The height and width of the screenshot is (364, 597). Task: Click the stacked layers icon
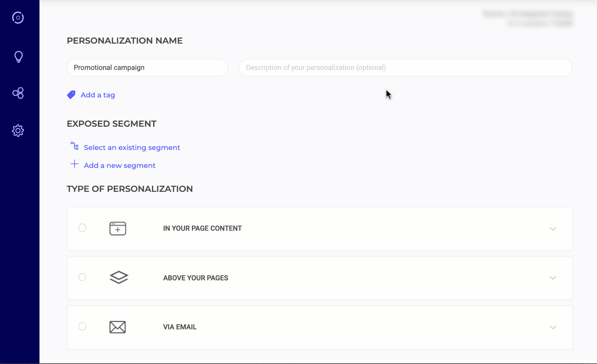click(119, 278)
